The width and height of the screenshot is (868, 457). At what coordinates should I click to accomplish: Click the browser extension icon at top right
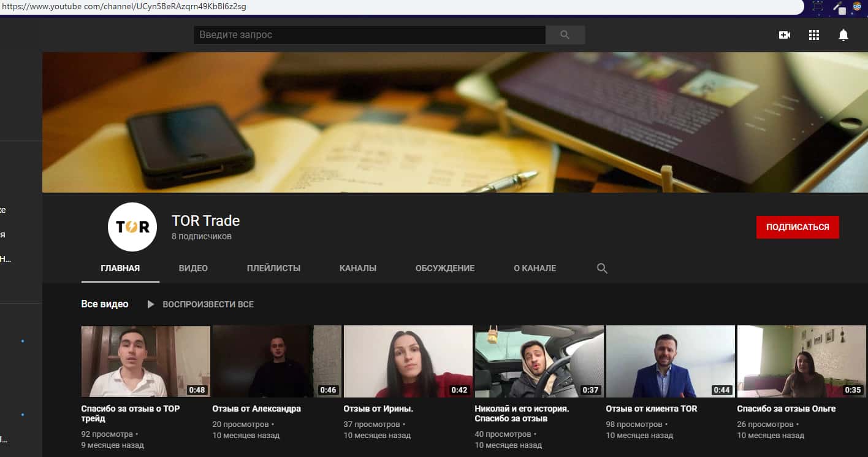[x=856, y=7]
